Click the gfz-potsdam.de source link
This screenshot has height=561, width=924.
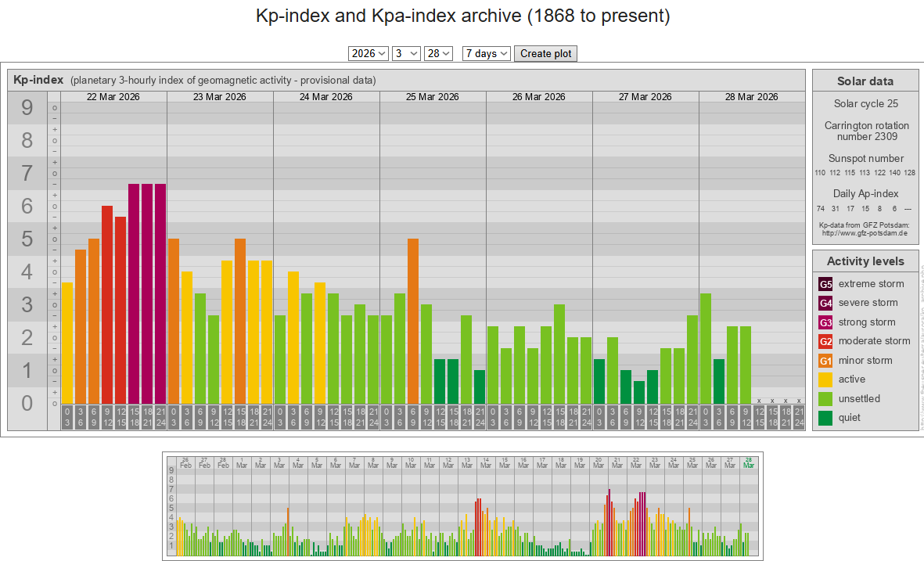pos(865,232)
